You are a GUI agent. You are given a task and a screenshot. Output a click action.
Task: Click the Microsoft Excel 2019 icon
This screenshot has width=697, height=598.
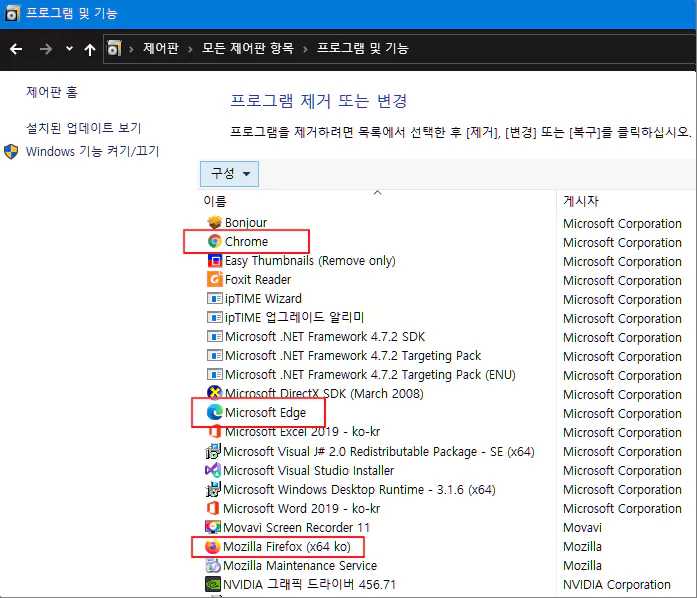[x=215, y=431]
